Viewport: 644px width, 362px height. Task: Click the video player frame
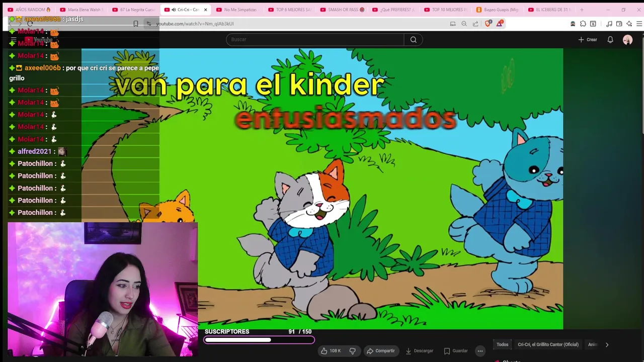tap(322, 189)
